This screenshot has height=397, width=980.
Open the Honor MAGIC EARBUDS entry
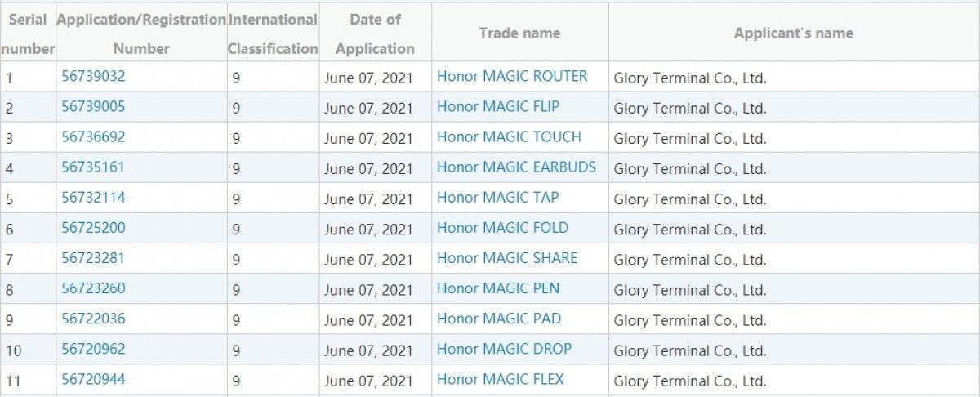tap(516, 167)
